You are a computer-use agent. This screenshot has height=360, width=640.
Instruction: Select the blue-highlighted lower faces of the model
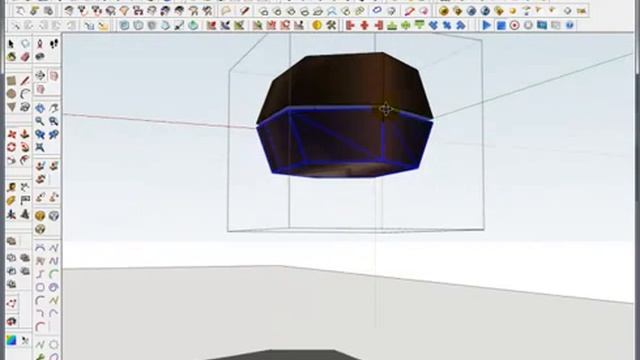coord(345,142)
